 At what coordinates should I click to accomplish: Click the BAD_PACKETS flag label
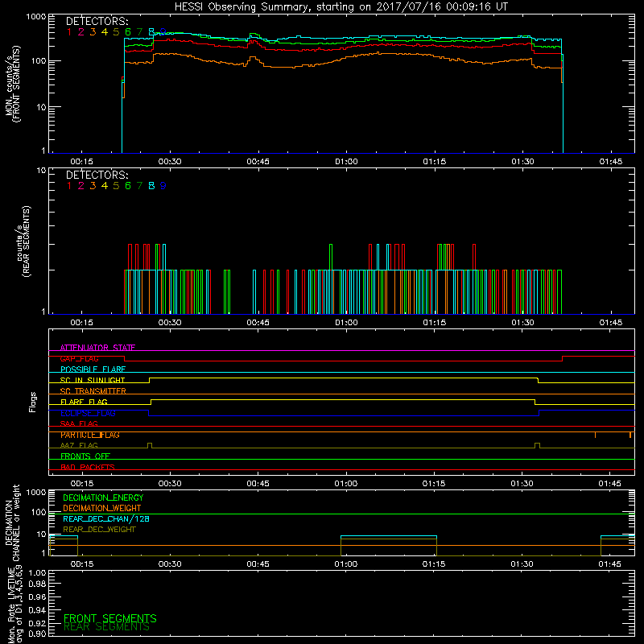[88, 467]
